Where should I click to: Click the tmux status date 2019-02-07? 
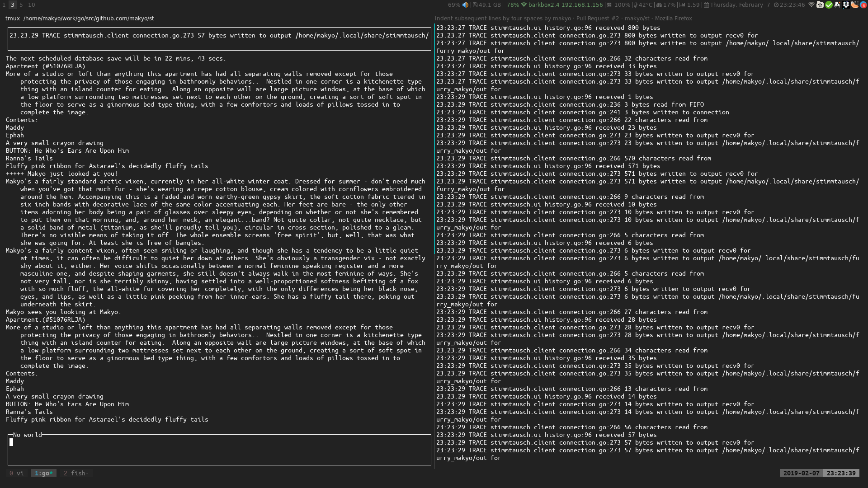[801, 473]
